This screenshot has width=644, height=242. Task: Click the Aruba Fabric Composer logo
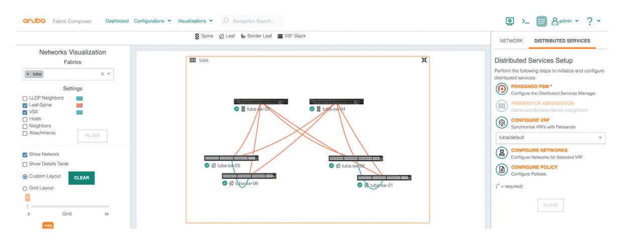click(57, 21)
